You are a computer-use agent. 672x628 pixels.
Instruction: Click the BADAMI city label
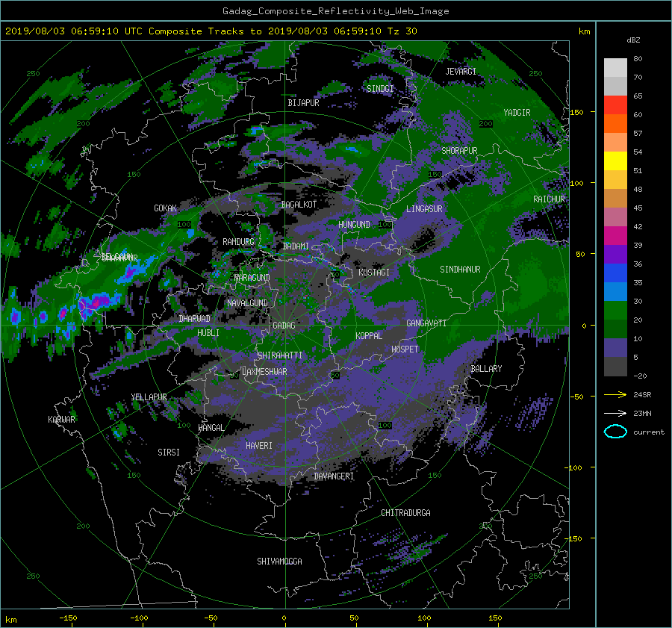[x=296, y=246]
